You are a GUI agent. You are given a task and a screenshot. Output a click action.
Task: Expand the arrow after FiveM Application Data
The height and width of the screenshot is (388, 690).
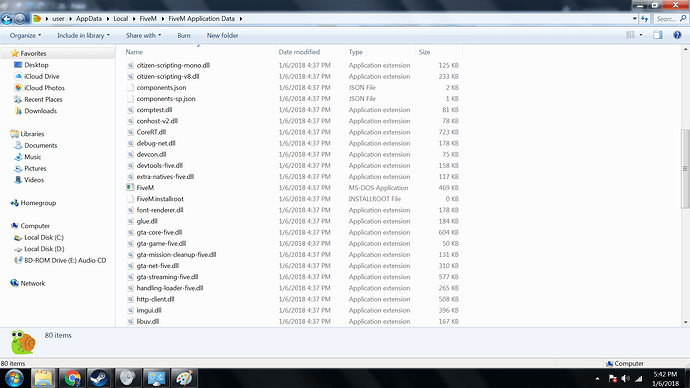click(x=241, y=19)
